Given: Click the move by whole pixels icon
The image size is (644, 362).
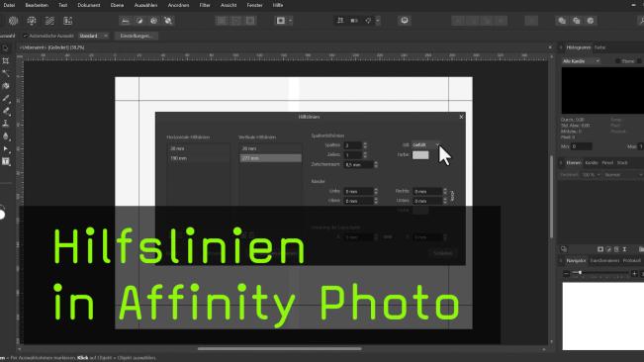Looking at the screenshot, I should coord(354,21).
